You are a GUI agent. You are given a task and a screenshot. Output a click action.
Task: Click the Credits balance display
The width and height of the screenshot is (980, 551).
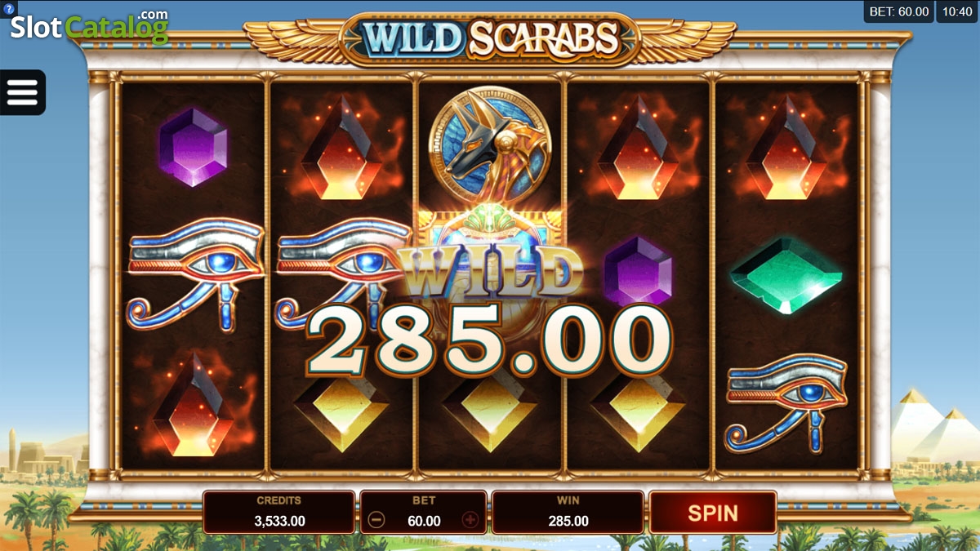coord(279,513)
